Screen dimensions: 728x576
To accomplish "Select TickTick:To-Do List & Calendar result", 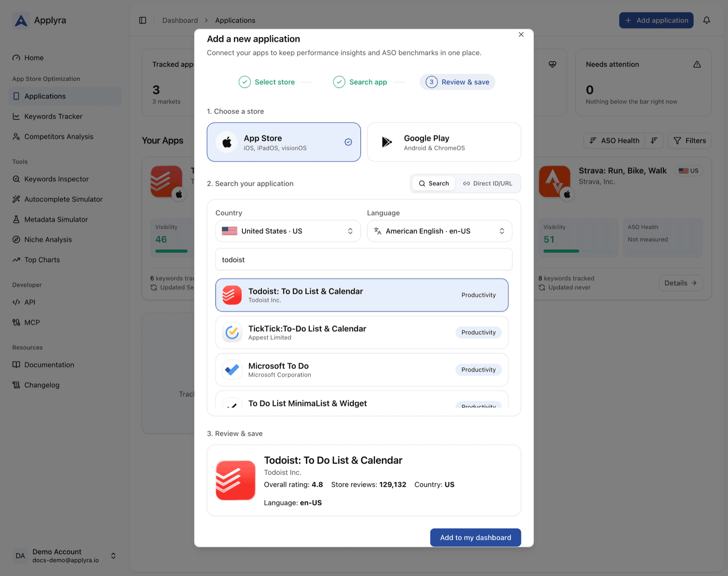I will (362, 332).
